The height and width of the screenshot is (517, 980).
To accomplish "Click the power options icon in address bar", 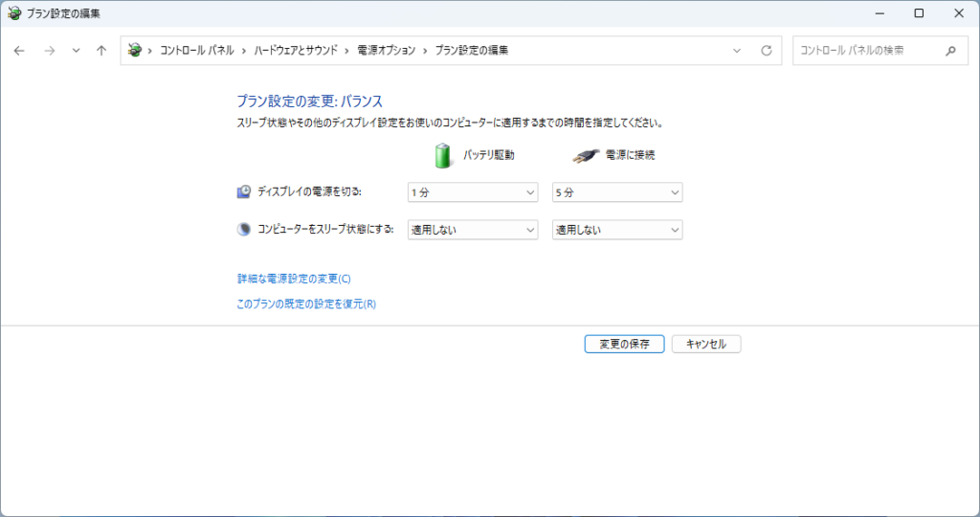I will tap(135, 51).
